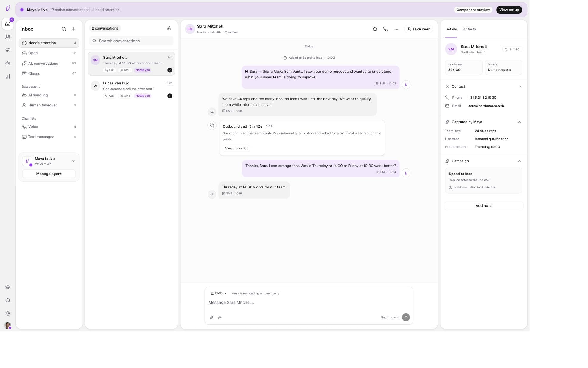This screenshot has width=588, height=368.
Task: Click the Call tag on Sara Mitchell row
Action: click(x=110, y=70)
